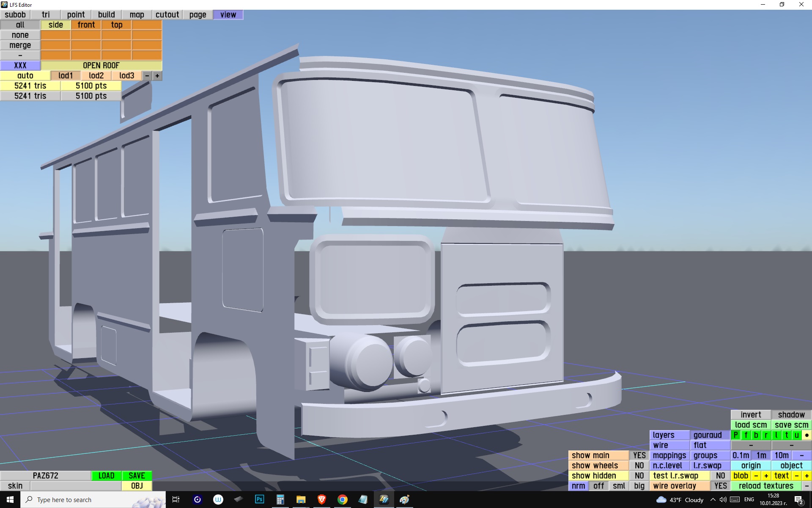Toggle show wheels NO setting
Image resolution: width=812 pixels, height=508 pixels.
[x=639, y=466]
